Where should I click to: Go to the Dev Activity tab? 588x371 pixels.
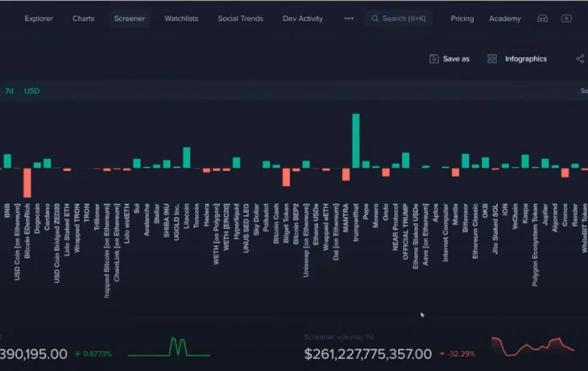(x=303, y=19)
